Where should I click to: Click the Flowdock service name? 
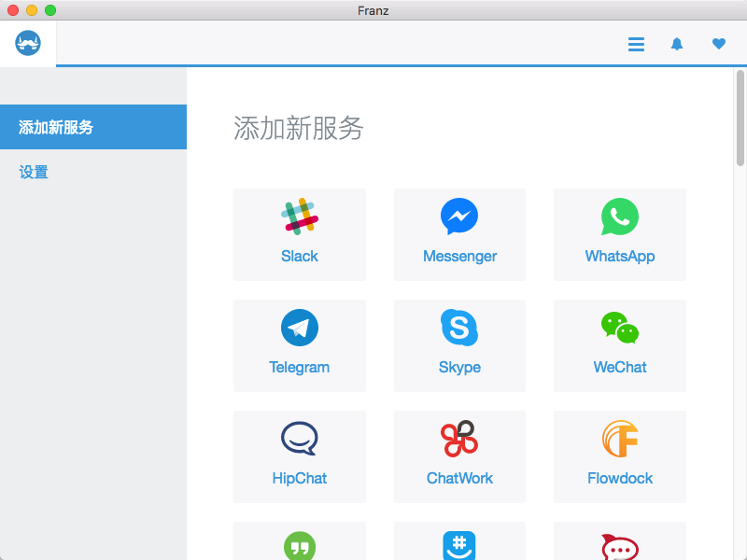click(620, 478)
